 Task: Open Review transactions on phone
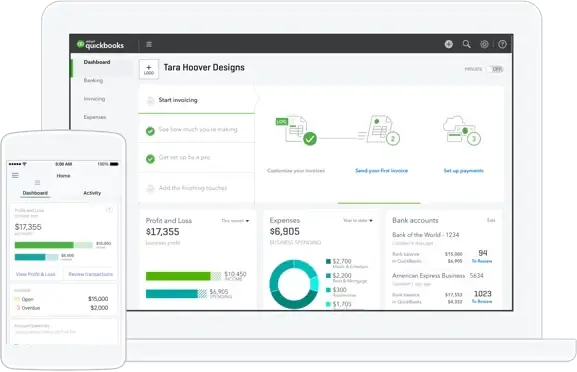91,274
